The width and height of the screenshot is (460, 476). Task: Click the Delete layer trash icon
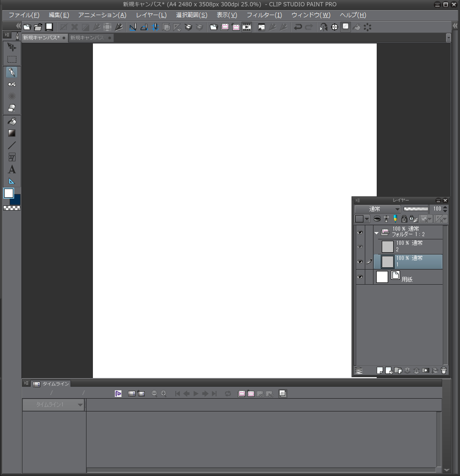coord(444,370)
